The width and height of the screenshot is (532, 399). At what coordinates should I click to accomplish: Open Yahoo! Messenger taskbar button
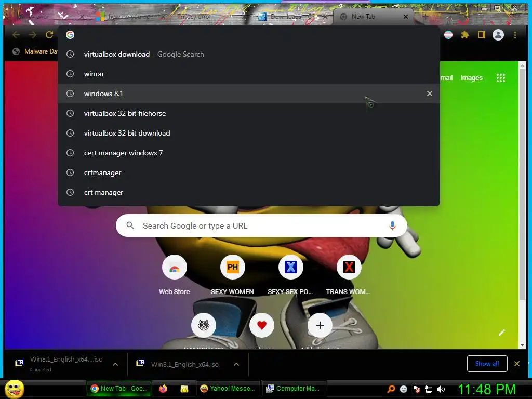point(228,389)
